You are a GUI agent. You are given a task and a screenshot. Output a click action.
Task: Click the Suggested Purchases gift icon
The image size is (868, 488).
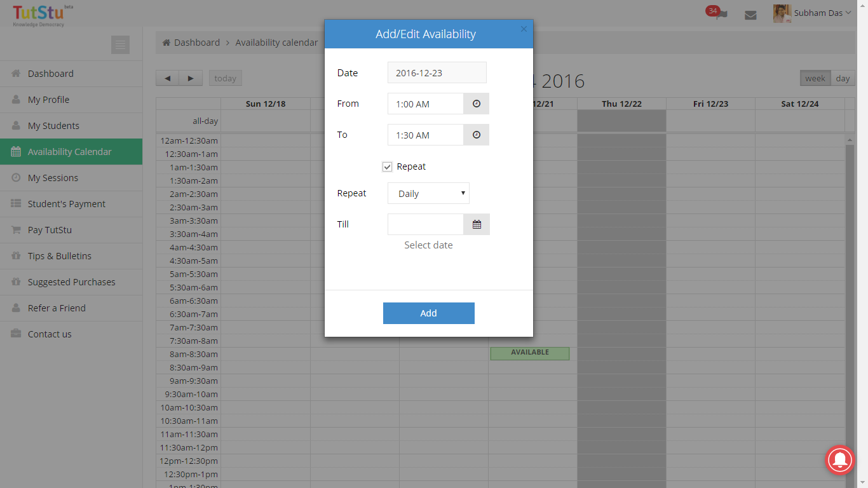[x=16, y=281]
